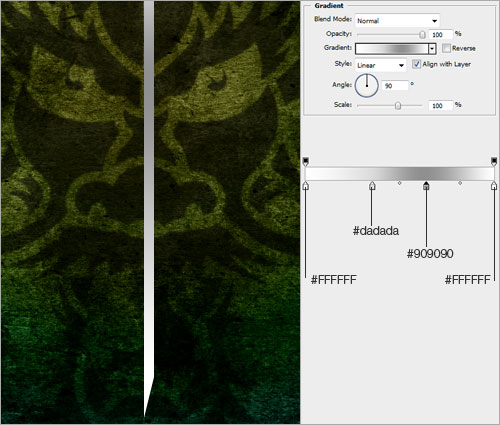Select the leftmost white color stop
Viewport: 500px width, 425px height.
[306, 186]
